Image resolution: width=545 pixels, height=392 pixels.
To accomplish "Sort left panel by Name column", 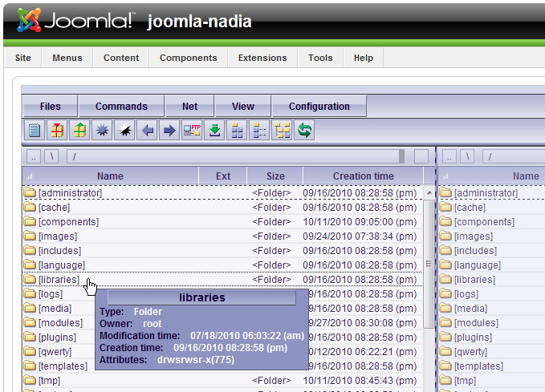I will tap(110, 176).
